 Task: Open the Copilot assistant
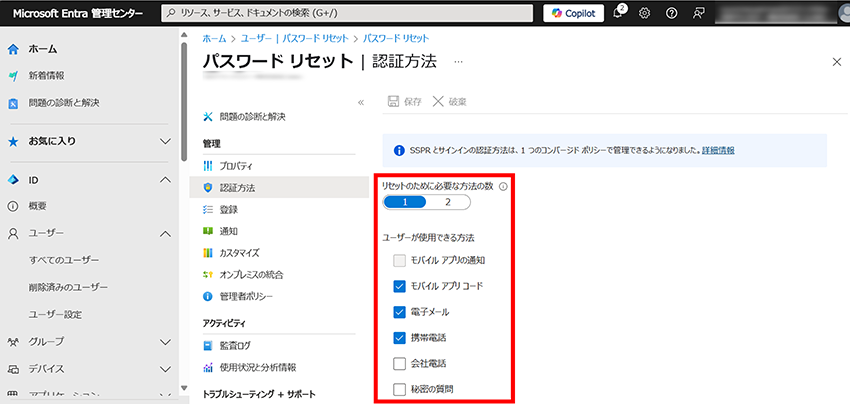pyautogui.click(x=574, y=14)
